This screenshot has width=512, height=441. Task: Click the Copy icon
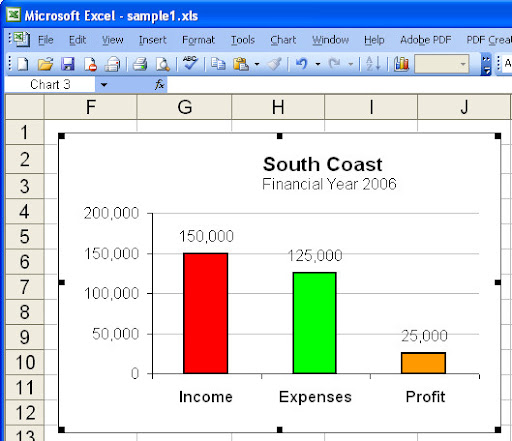pyautogui.click(x=218, y=64)
